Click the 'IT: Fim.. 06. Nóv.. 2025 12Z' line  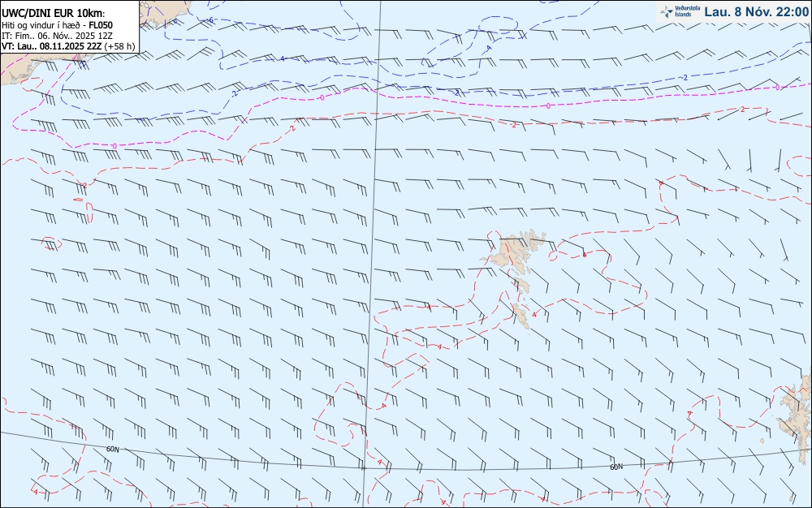pyautogui.click(x=57, y=36)
